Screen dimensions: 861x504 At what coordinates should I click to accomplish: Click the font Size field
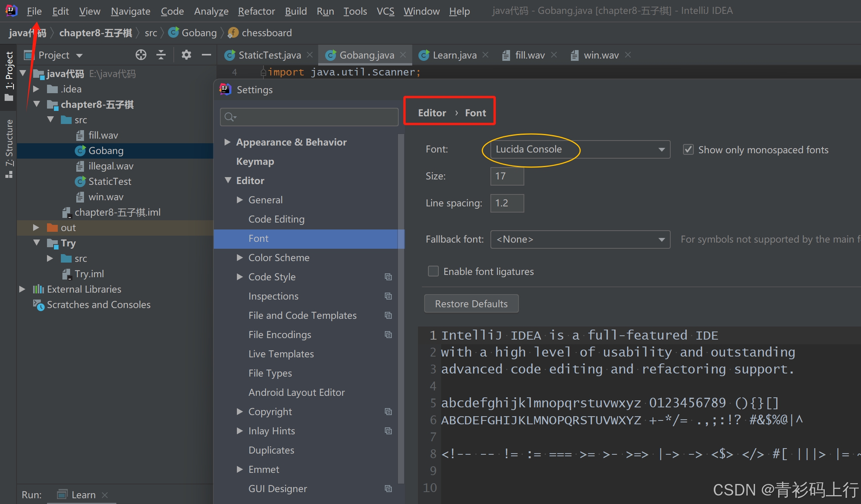tap(507, 176)
